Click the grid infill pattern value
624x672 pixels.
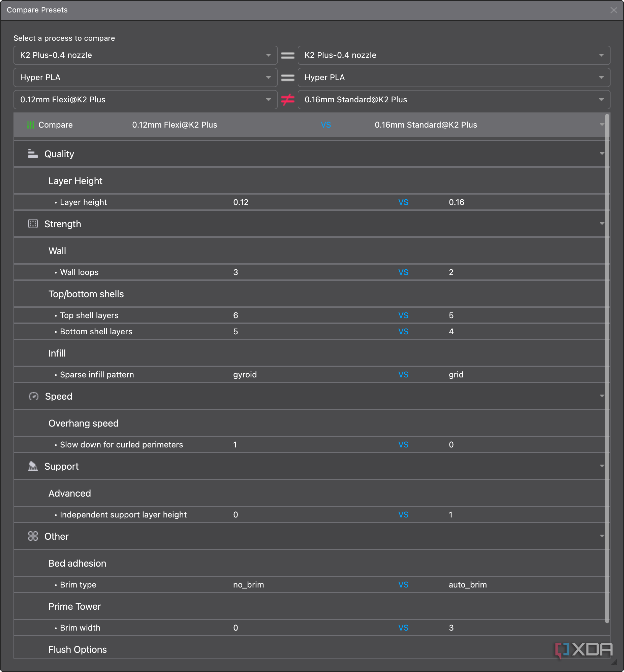coord(456,375)
